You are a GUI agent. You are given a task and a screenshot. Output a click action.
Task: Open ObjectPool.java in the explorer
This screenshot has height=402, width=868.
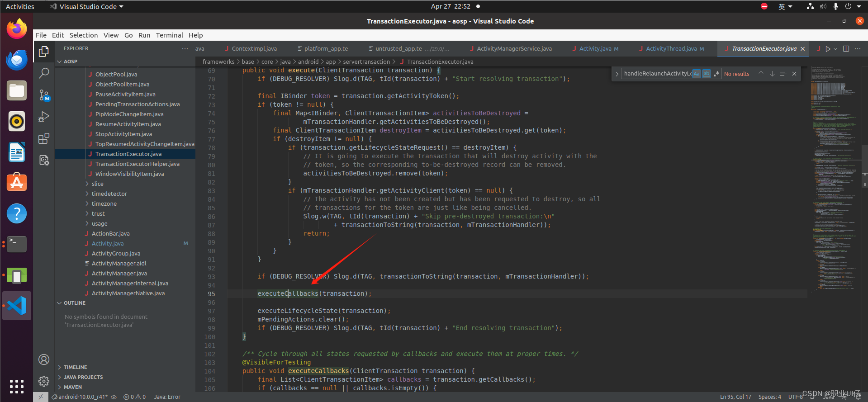click(116, 74)
